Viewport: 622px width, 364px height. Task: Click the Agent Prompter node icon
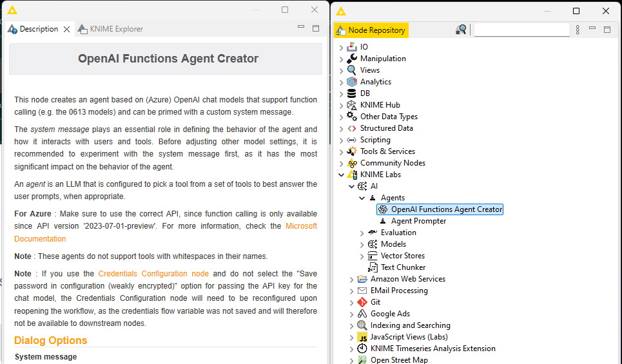(383, 221)
